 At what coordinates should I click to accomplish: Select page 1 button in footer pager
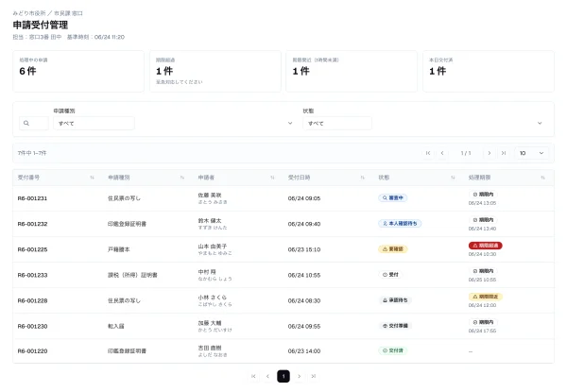(283, 376)
